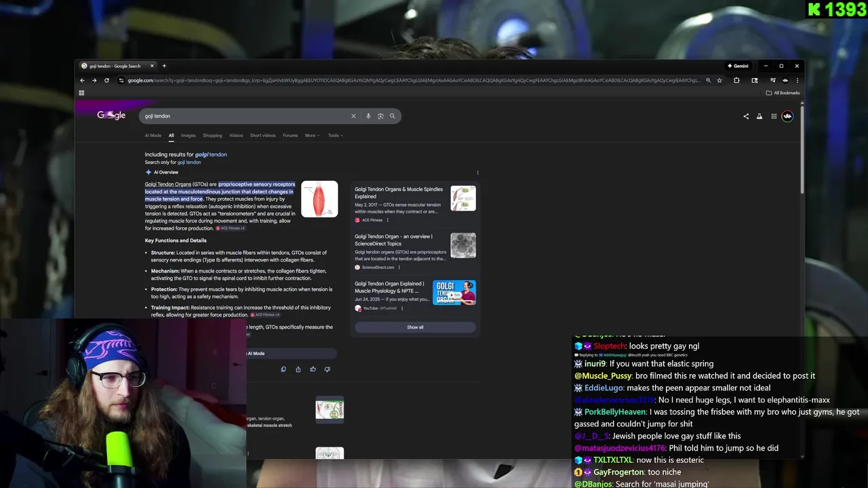
Task: Open 'Golgi Tendon Organs & Muscle Spindles Explained'
Action: click(399, 192)
